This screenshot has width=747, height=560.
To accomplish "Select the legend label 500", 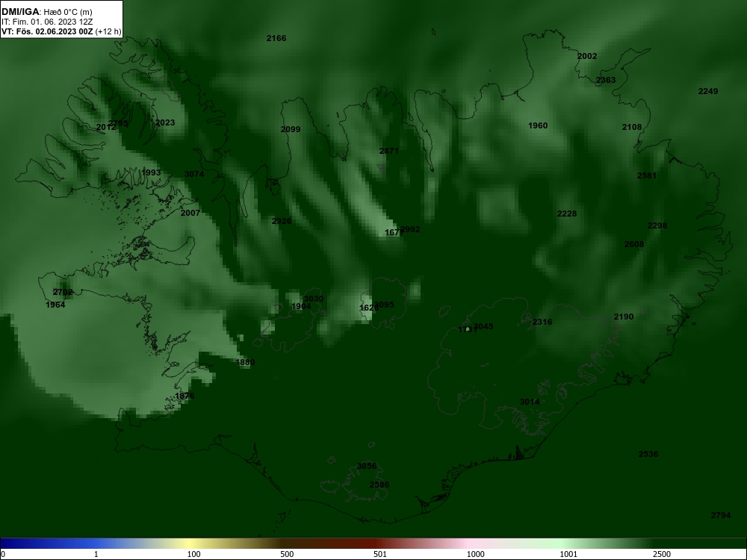I will tap(287, 554).
